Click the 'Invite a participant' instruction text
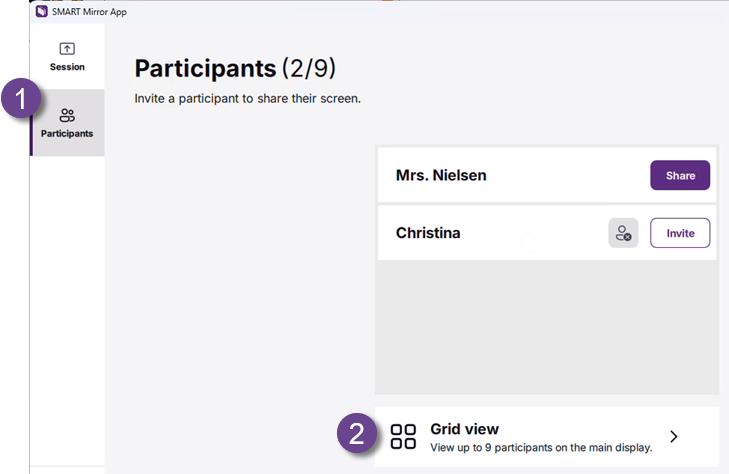 click(x=247, y=100)
